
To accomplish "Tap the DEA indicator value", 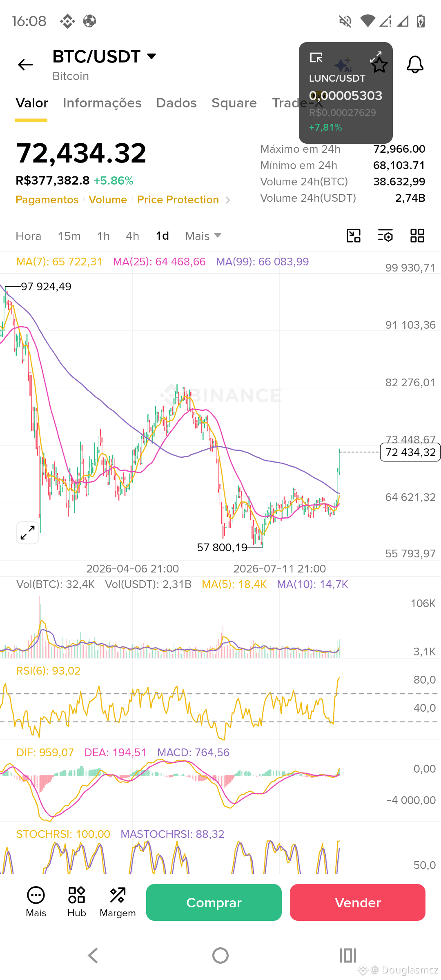I will click(115, 753).
